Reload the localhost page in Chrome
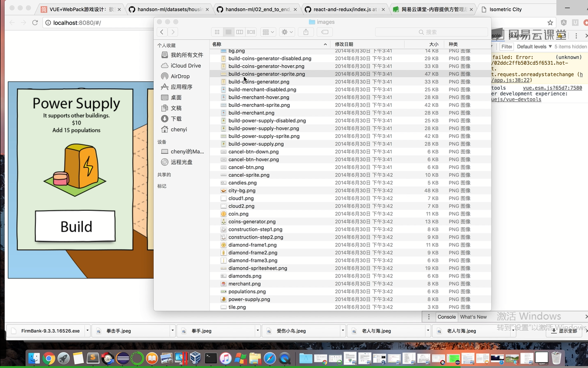The width and height of the screenshot is (588, 368). click(35, 23)
